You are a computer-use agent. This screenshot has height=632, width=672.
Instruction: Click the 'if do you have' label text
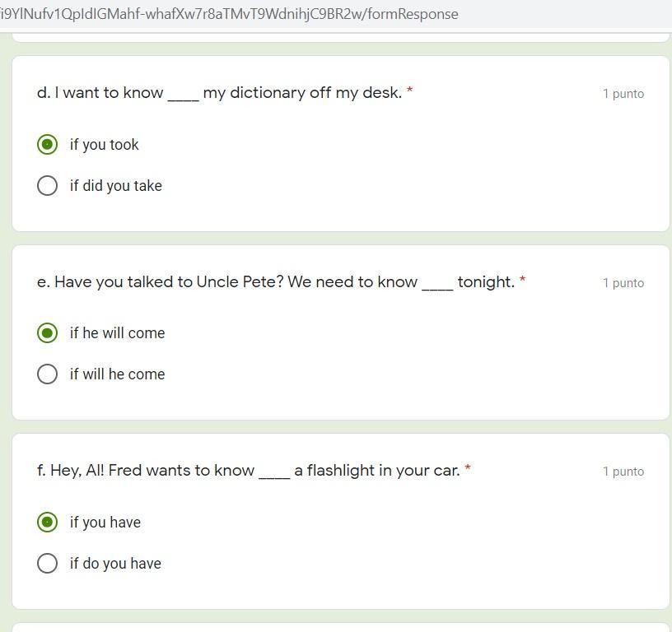pos(115,564)
